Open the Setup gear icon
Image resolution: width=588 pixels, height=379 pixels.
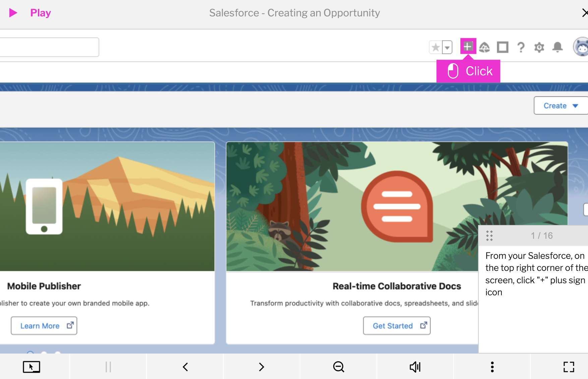[x=539, y=47]
